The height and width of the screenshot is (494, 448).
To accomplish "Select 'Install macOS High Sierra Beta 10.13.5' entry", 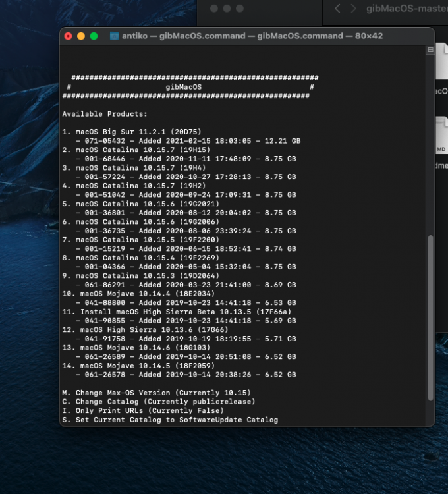I will tap(177, 312).
